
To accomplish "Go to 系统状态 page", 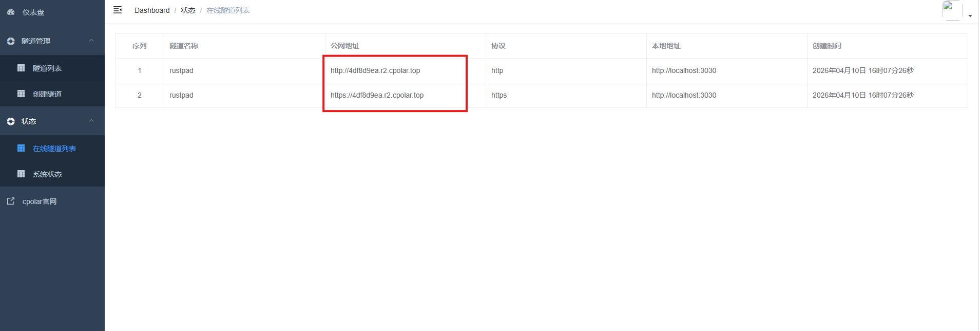I will coord(47,174).
